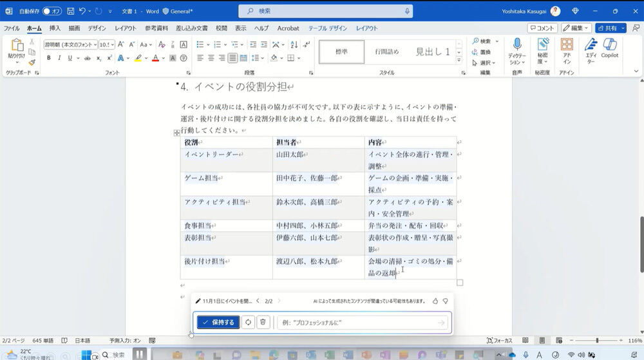Click 保持する to keep content

coord(218,322)
